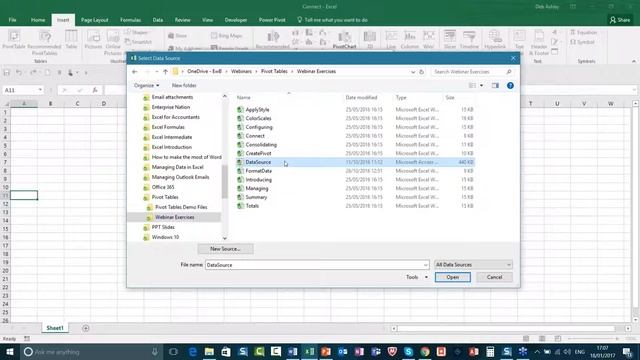This screenshot has height=360, width=640.
Task: Go up one folder level
Action: point(165,72)
